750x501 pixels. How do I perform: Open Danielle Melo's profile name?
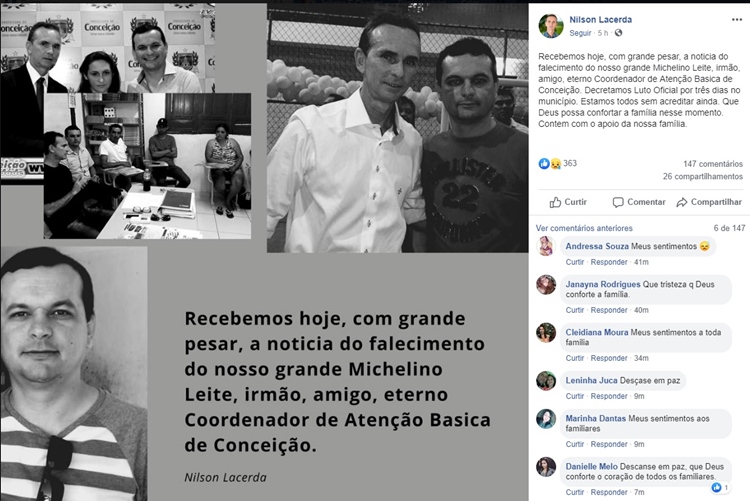click(x=591, y=466)
